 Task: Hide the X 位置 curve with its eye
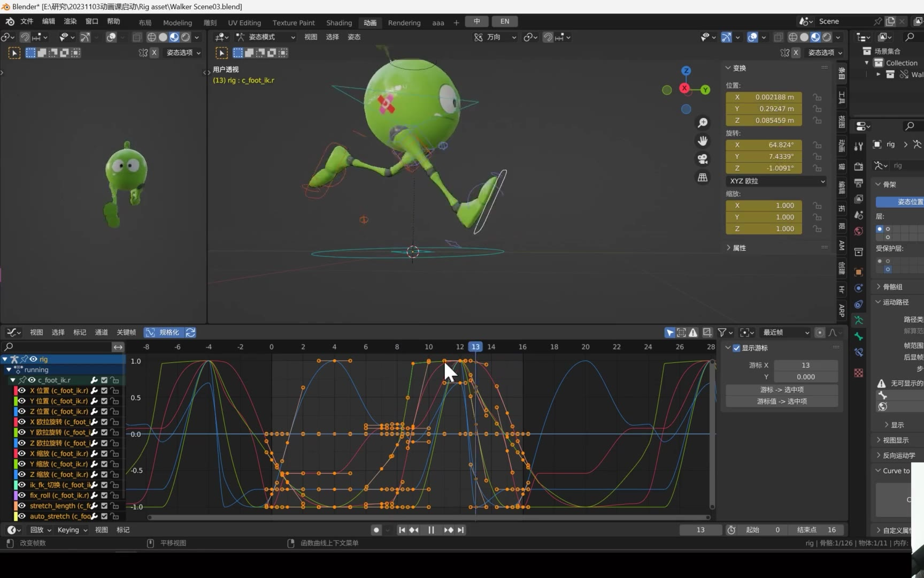click(22, 391)
